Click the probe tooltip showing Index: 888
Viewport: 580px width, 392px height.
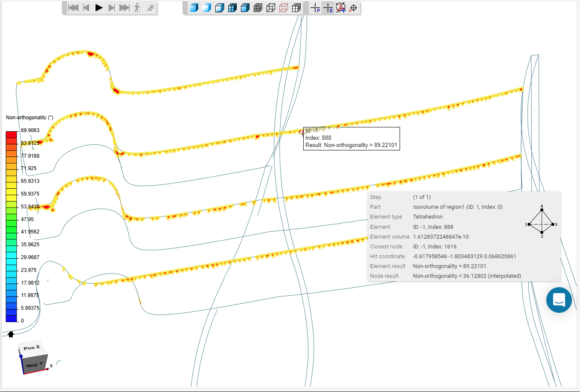coord(351,138)
